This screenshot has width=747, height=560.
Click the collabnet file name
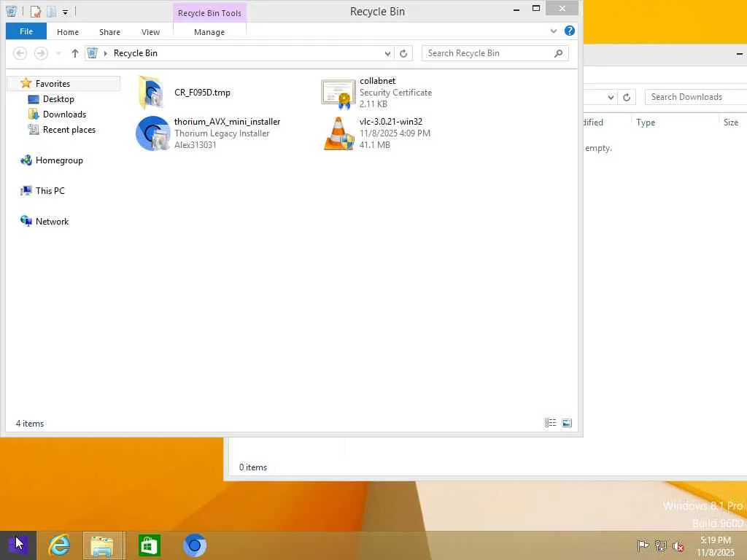click(x=378, y=81)
